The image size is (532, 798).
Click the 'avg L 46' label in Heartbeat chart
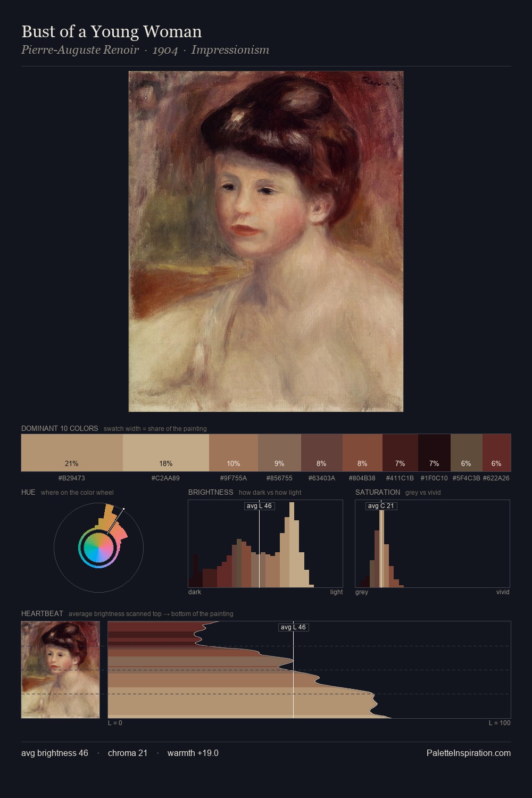tap(293, 627)
